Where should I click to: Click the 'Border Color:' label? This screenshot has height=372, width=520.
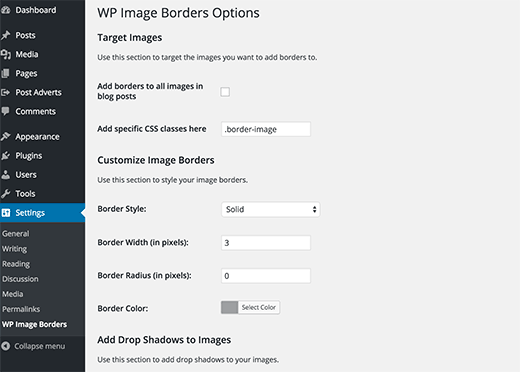[123, 309]
